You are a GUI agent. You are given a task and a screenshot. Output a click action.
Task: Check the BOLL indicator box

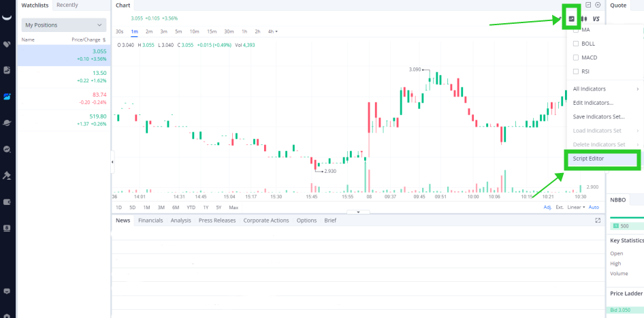coord(577,44)
